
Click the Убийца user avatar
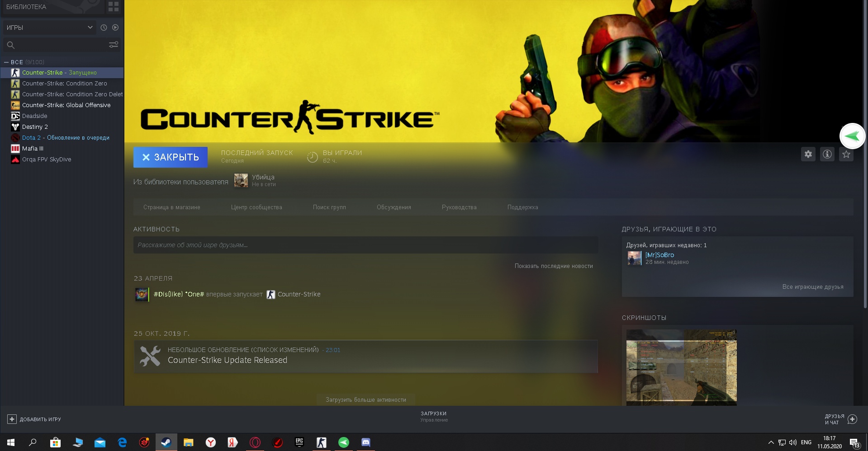(x=241, y=180)
